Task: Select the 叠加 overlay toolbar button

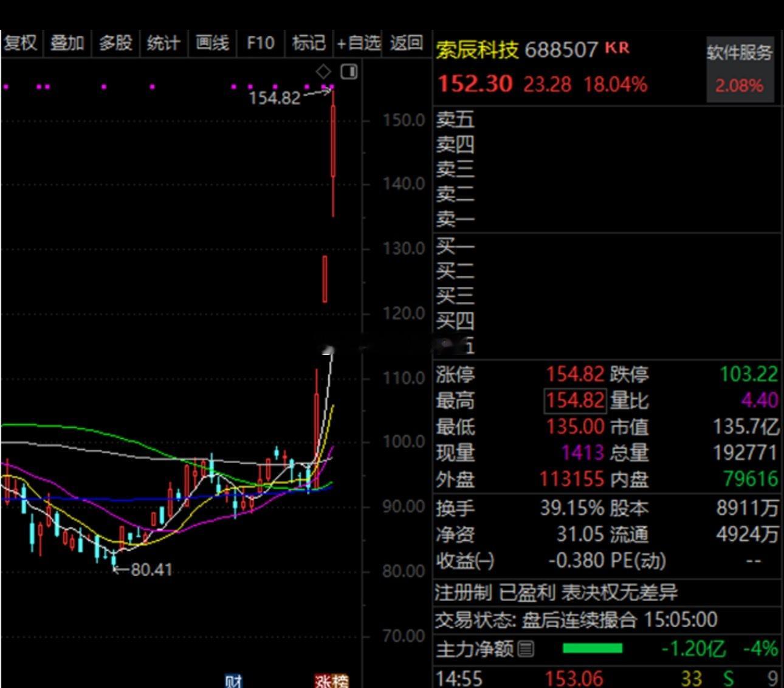Action: click(67, 43)
